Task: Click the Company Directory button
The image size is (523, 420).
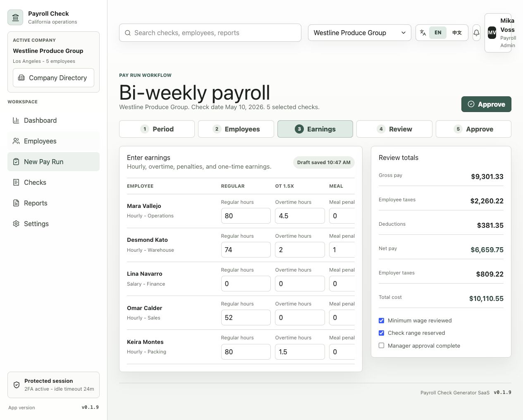Action: pyautogui.click(x=53, y=78)
